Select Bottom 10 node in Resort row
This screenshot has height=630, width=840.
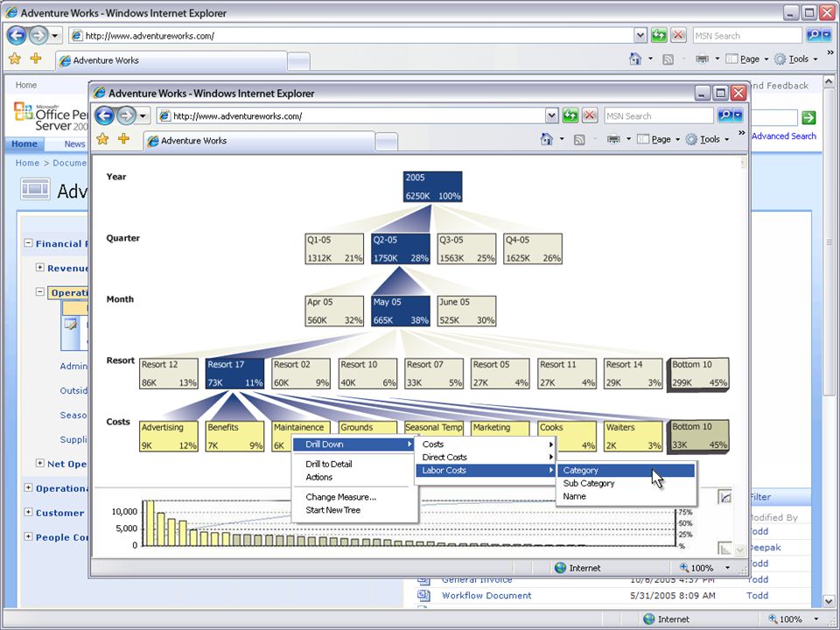pos(698,374)
